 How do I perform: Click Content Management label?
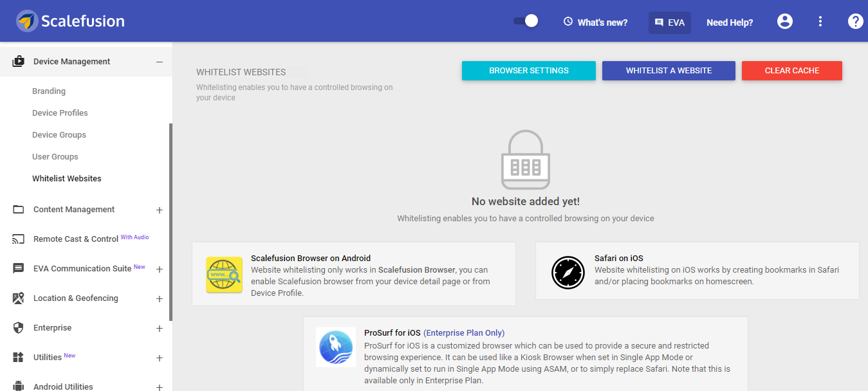coord(74,210)
